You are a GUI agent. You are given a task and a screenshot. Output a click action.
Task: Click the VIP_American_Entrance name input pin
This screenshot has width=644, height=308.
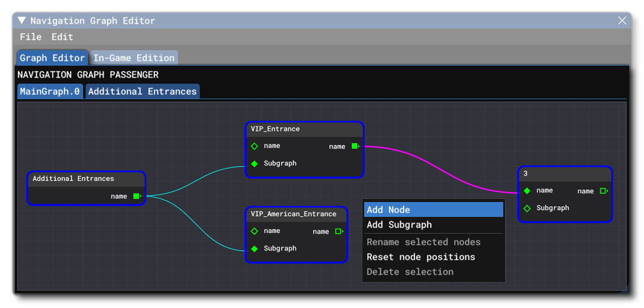254,231
